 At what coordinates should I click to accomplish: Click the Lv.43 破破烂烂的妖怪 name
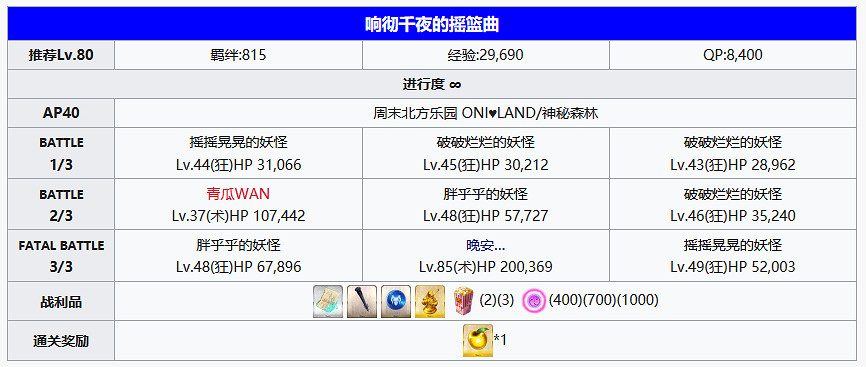coord(733,143)
